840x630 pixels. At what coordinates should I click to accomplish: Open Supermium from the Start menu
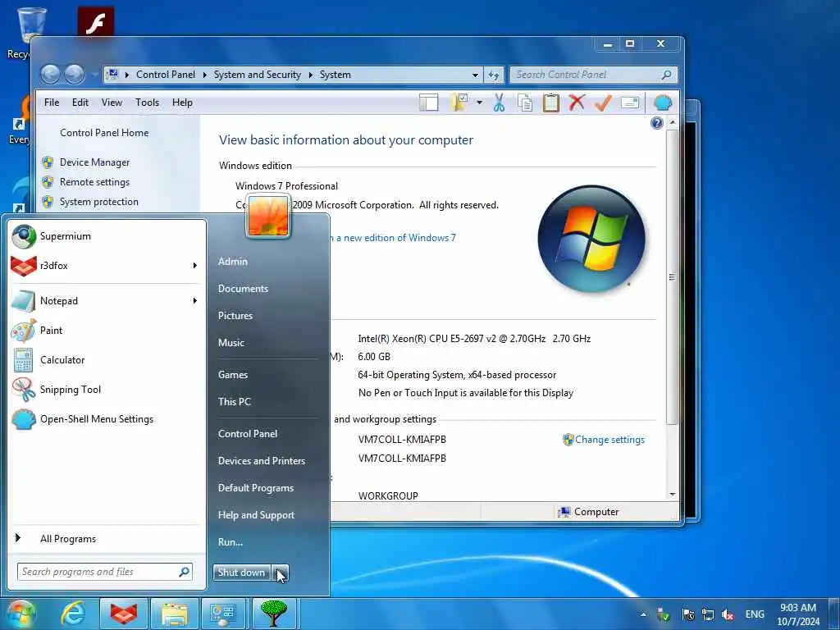coord(107,236)
